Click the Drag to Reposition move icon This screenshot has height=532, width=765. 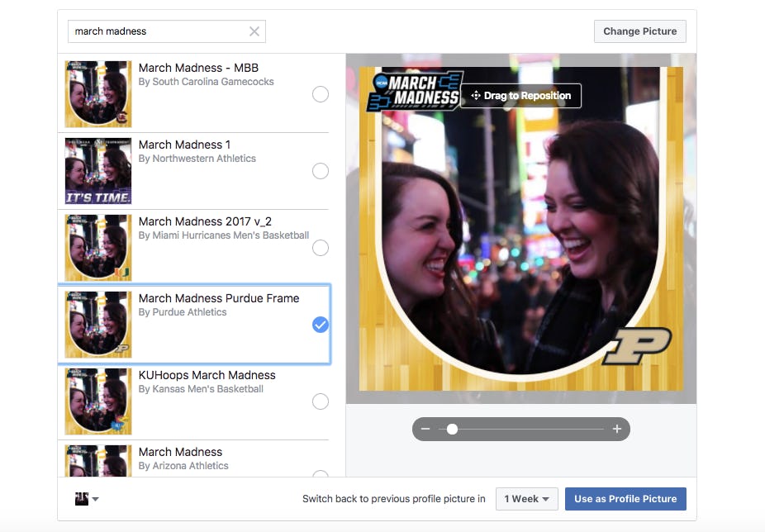[x=476, y=96]
